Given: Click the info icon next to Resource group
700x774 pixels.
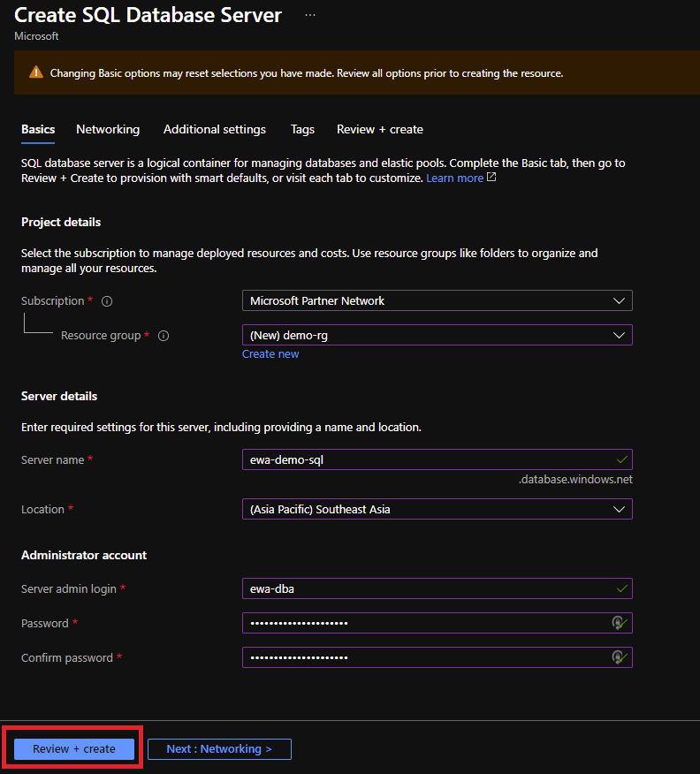Looking at the screenshot, I should point(164,336).
